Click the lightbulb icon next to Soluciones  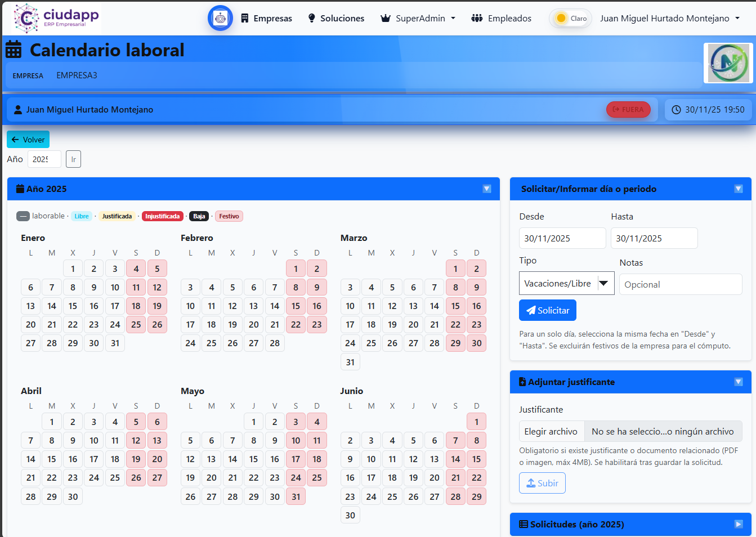(311, 17)
